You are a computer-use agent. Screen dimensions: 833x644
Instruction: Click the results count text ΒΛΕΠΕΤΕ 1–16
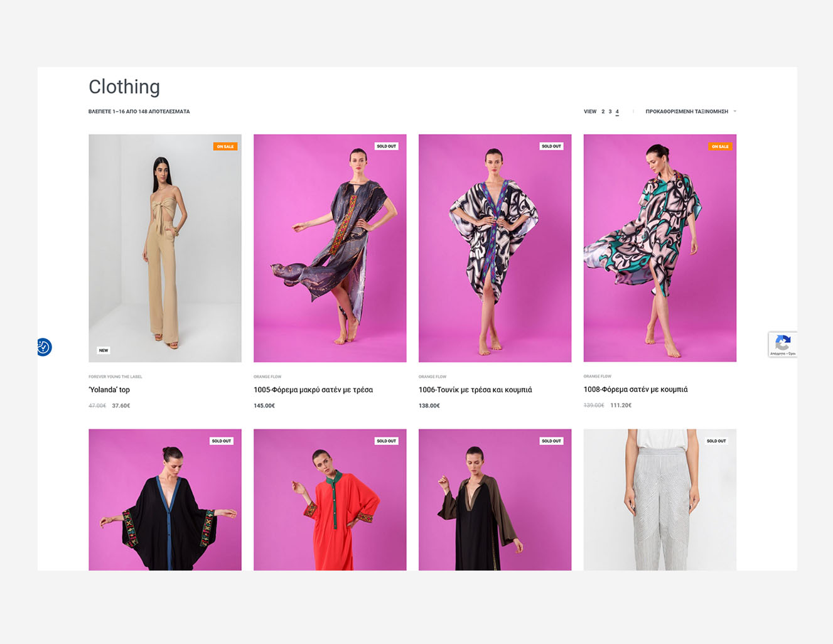coord(139,112)
